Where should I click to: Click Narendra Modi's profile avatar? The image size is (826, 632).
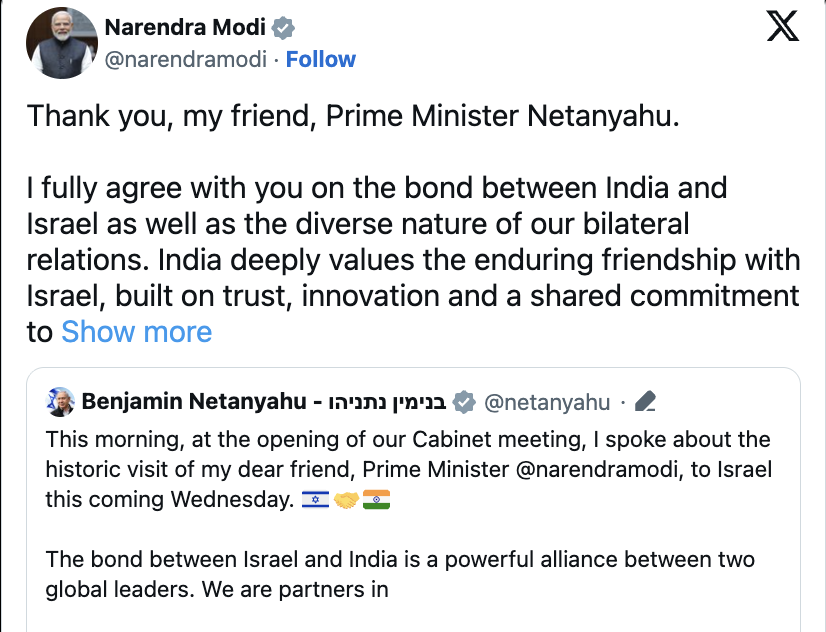[x=63, y=43]
